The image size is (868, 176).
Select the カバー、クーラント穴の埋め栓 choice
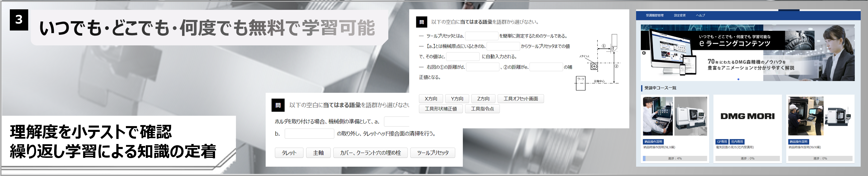370,153
